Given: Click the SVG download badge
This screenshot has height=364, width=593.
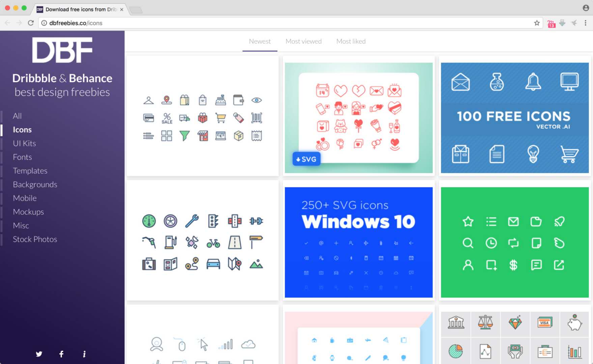Looking at the screenshot, I should pos(306,159).
